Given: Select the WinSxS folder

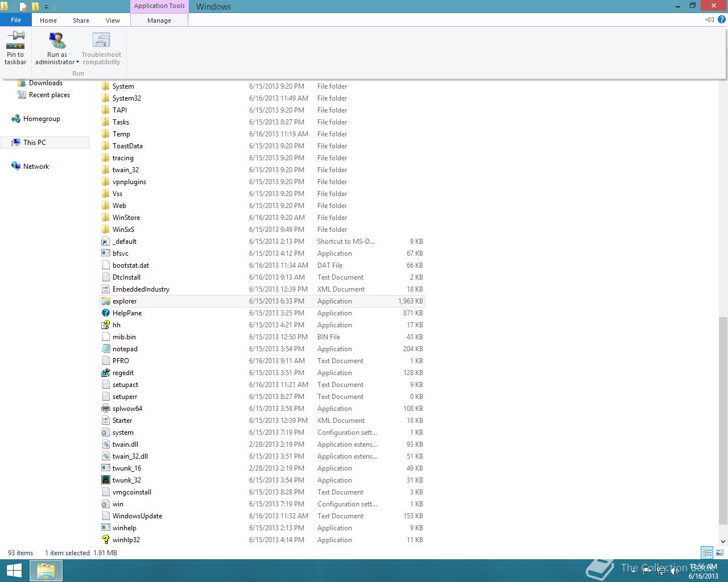Looking at the screenshot, I should click(262, 230).
